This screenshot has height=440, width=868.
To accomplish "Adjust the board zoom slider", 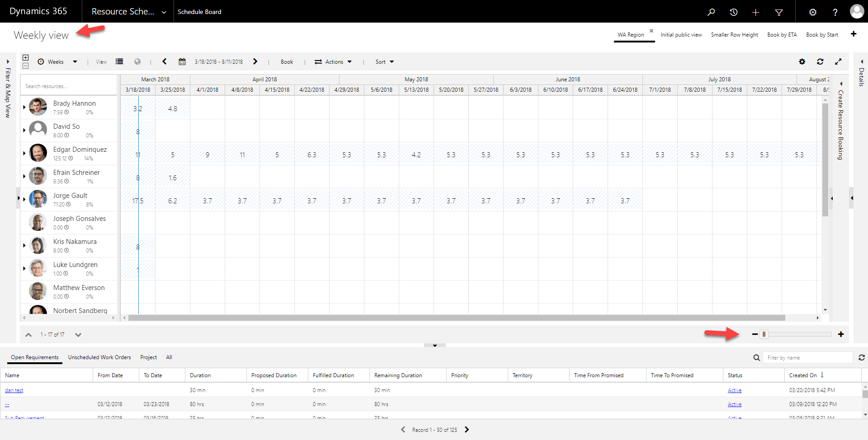I will click(764, 334).
